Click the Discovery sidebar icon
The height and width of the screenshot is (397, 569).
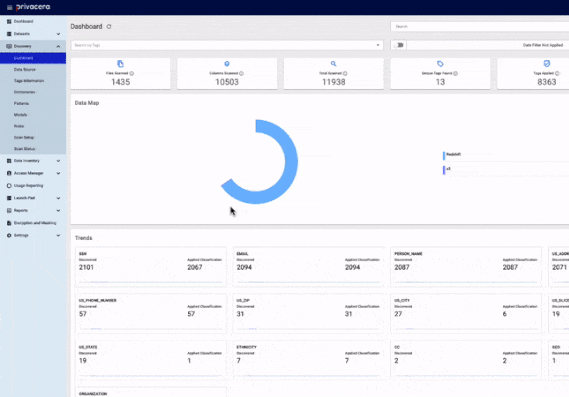click(x=9, y=46)
